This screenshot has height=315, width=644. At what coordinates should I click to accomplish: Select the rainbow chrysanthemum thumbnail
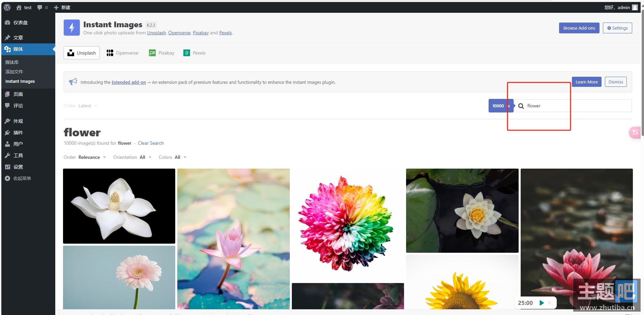point(348,224)
